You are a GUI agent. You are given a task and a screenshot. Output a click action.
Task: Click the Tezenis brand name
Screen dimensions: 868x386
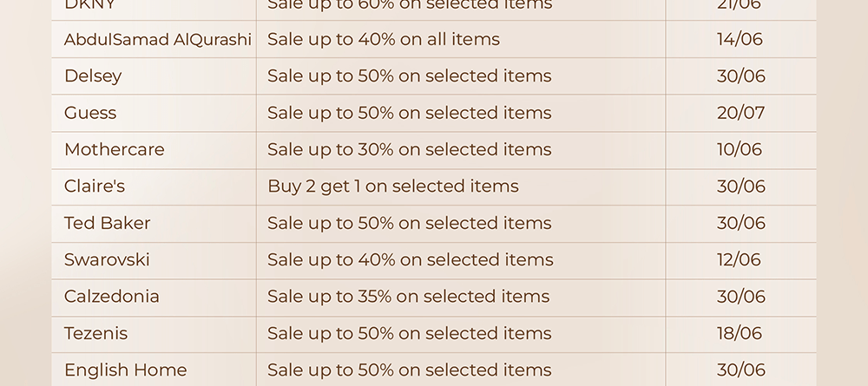(95, 333)
